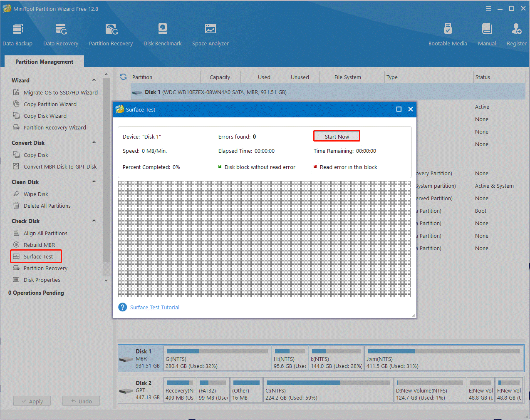
Task: Open the hamburger menu in title bar
Action: (x=488, y=8)
